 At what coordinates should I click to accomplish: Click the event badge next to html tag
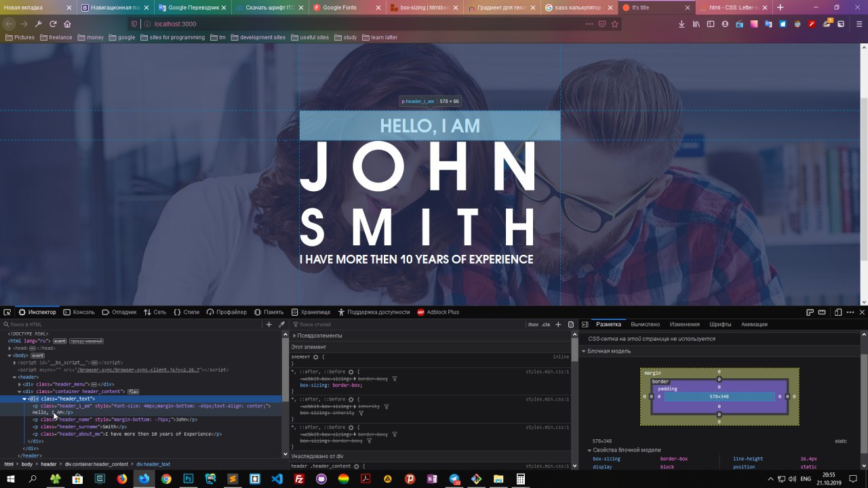tap(60, 341)
